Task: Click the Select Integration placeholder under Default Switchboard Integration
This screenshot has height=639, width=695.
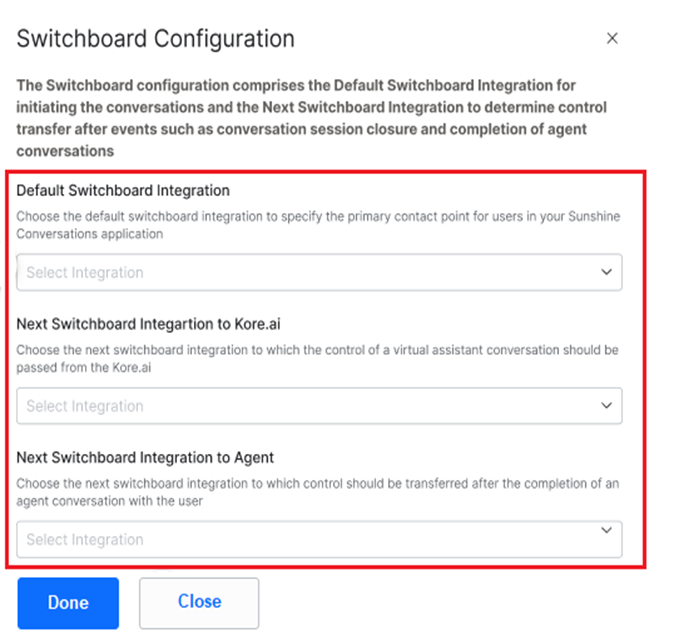Action: (85, 272)
